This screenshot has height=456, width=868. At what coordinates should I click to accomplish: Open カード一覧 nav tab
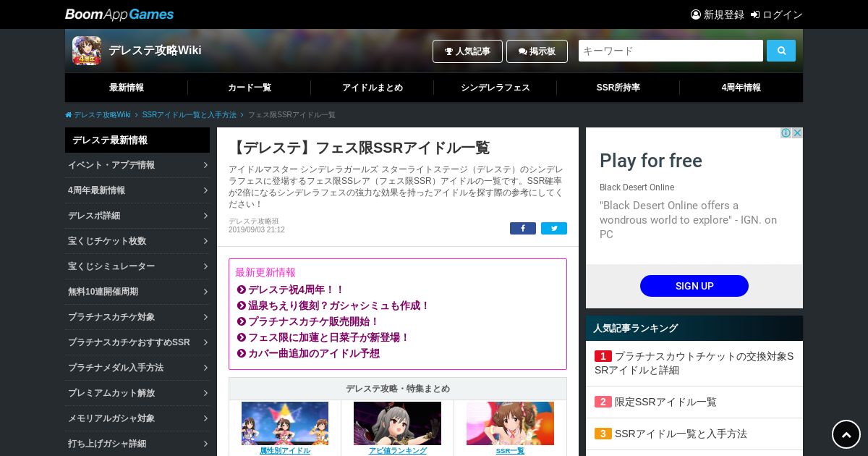click(x=250, y=88)
